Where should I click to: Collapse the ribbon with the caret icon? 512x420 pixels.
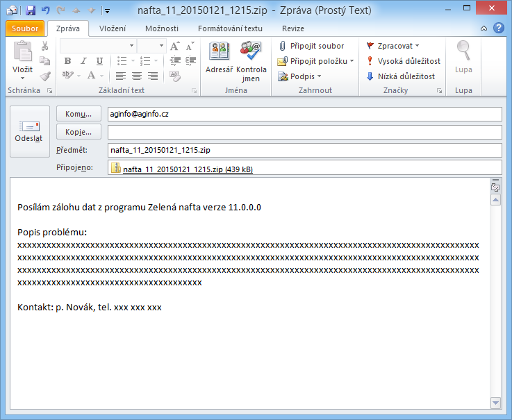tap(484, 28)
